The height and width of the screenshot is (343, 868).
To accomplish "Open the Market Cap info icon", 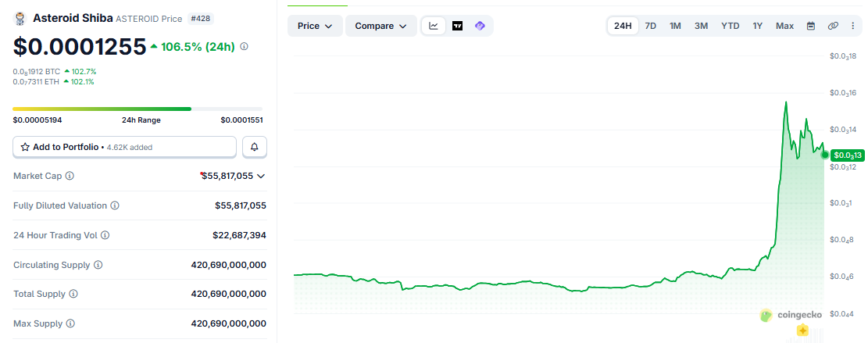I will point(70,176).
